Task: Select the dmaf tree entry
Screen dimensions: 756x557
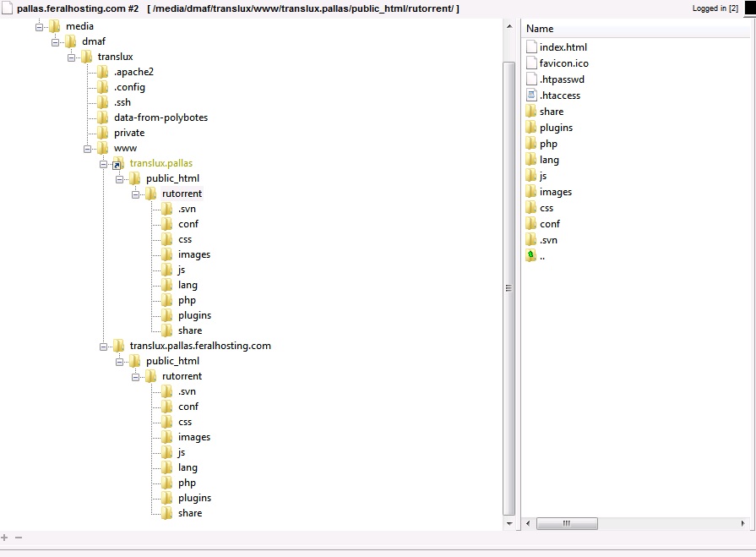Action: pos(94,41)
